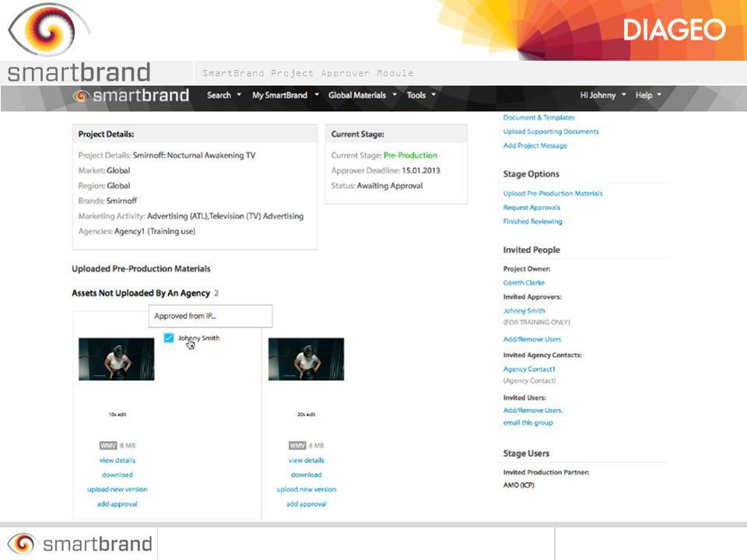Click email this group link
Viewport: 747px width, 560px height.
coord(528,423)
